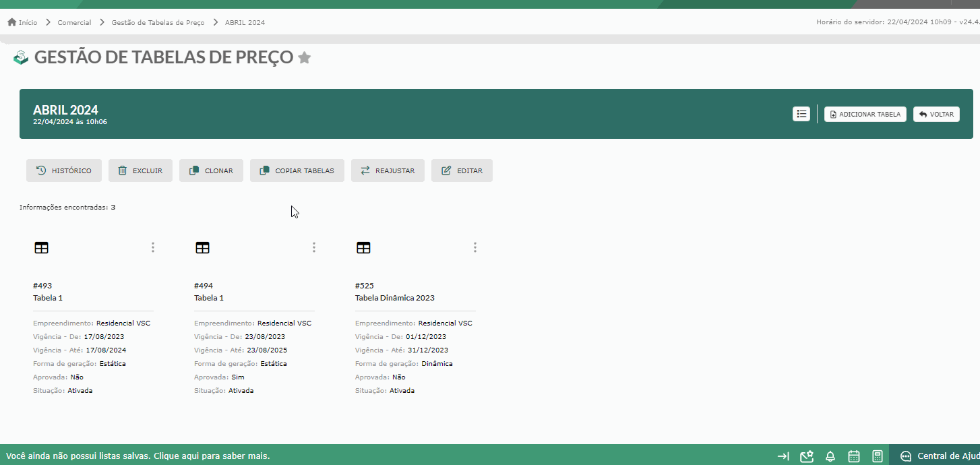Click the Início home icon in breadcrumb

11,22
